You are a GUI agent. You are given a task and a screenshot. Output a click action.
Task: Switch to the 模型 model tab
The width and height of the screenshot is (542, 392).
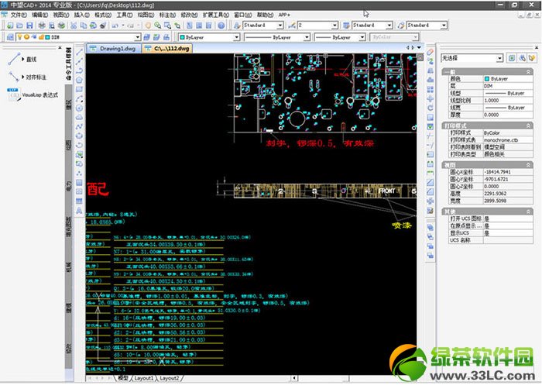122,378
